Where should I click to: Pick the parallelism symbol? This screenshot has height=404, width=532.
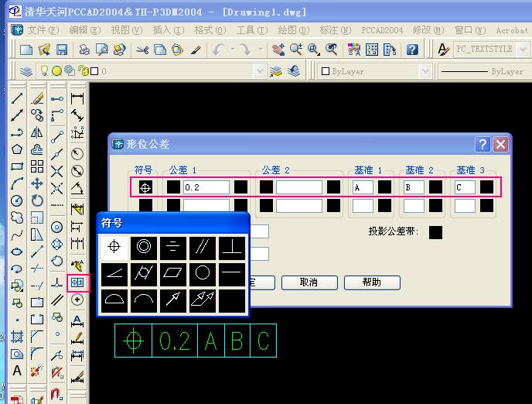click(203, 247)
